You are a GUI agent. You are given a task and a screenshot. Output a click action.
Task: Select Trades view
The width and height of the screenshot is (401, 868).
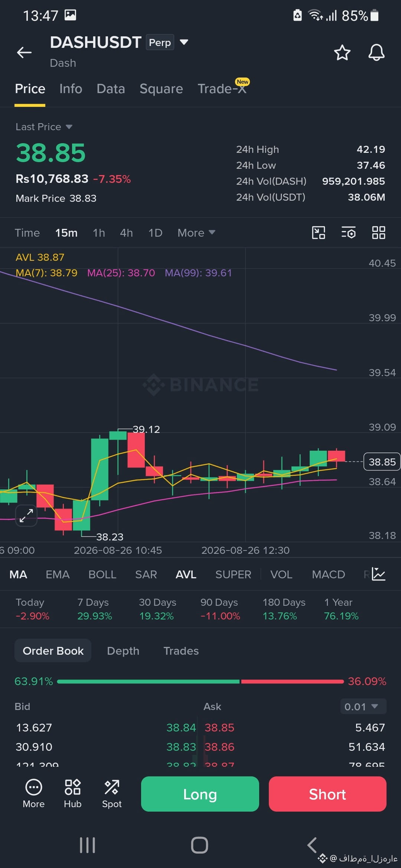(x=181, y=651)
